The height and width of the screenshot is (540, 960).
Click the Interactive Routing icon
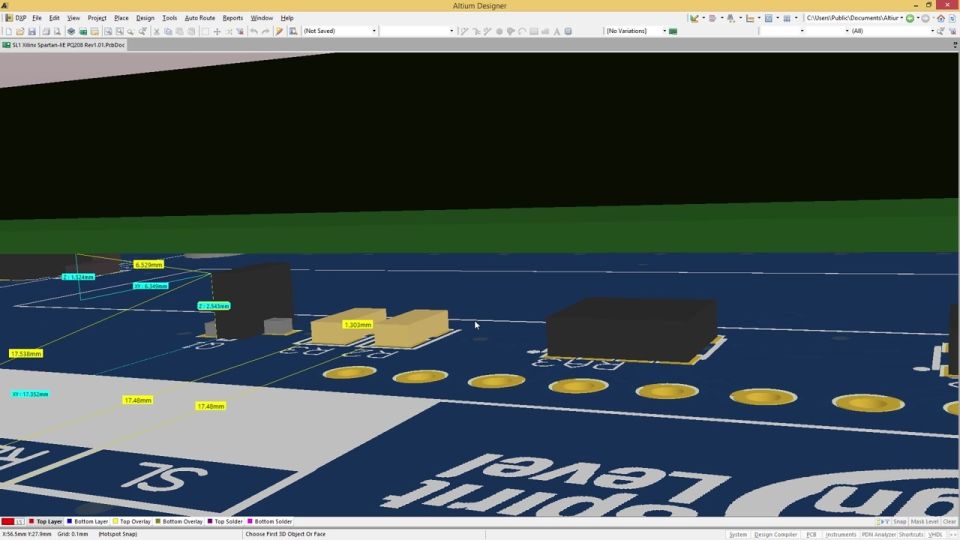[463, 31]
